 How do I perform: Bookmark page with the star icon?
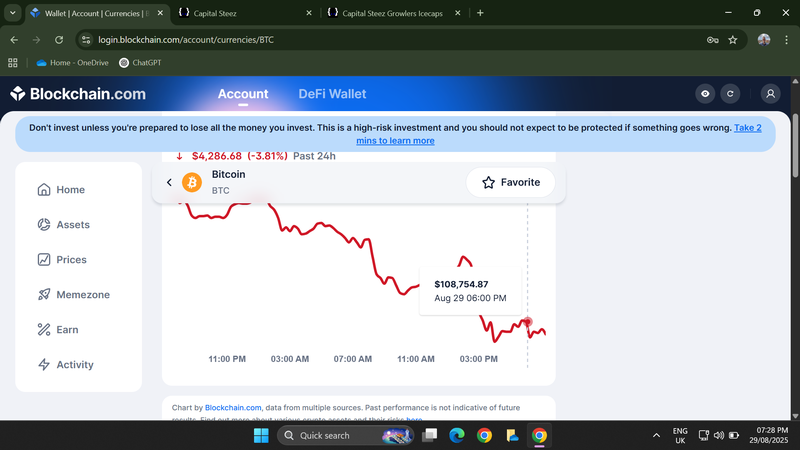733,40
